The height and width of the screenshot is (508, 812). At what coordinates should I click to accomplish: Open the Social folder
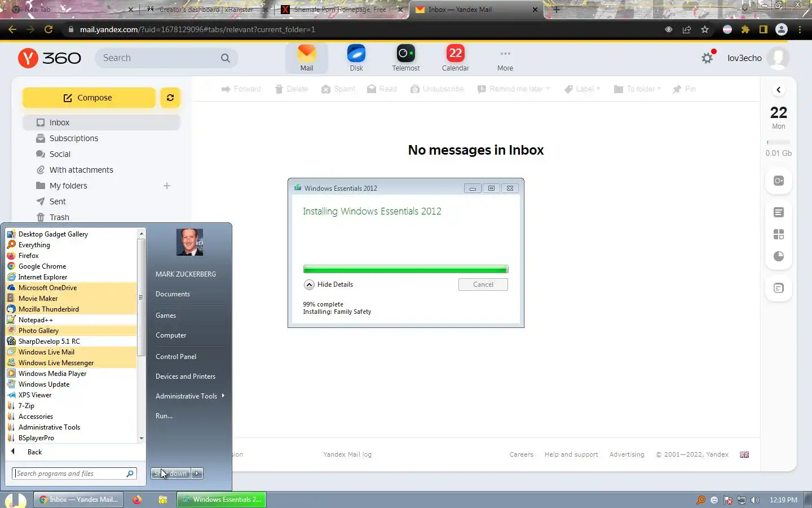click(59, 154)
